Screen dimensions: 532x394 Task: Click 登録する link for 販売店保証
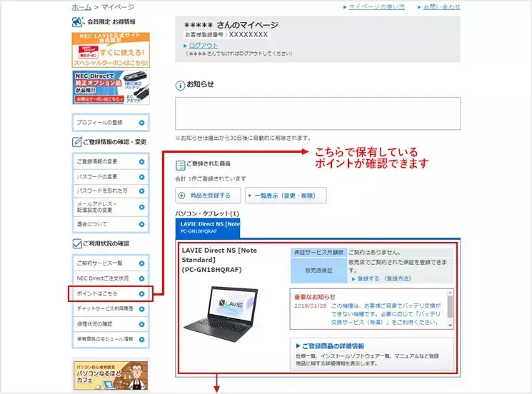pyautogui.click(x=368, y=278)
